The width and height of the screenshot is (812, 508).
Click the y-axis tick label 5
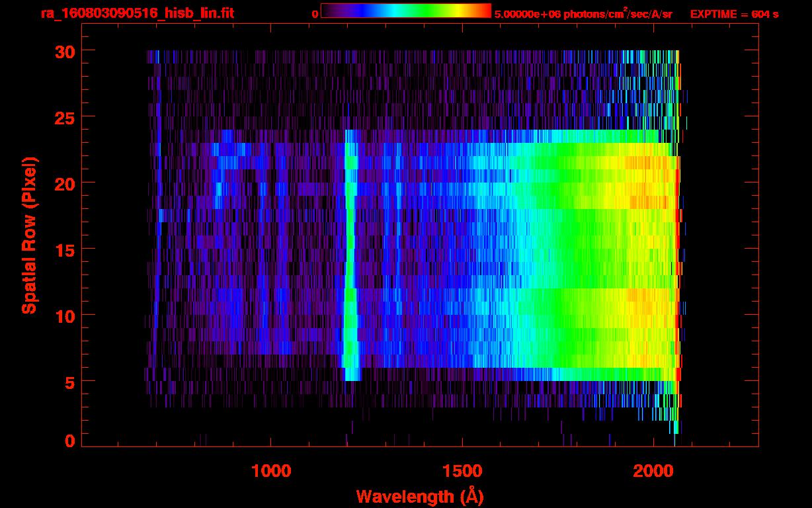(x=70, y=382)
